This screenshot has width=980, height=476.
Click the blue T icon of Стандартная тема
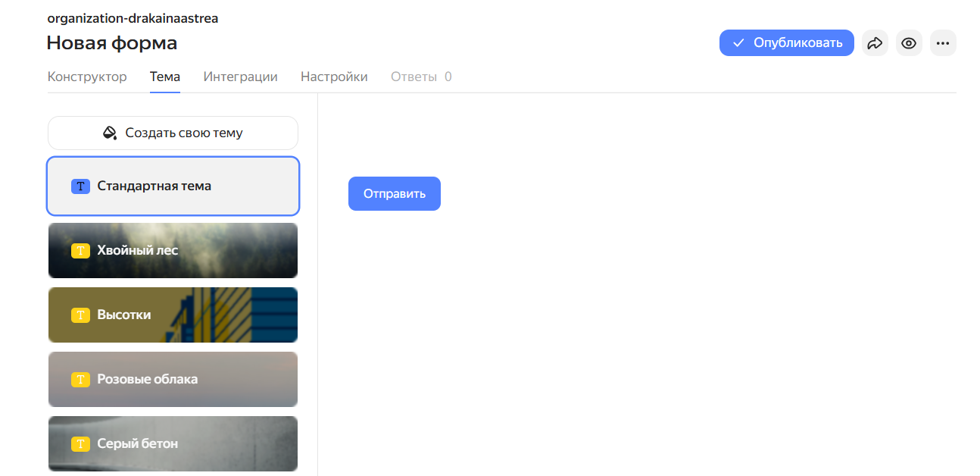tap(80, 186)
